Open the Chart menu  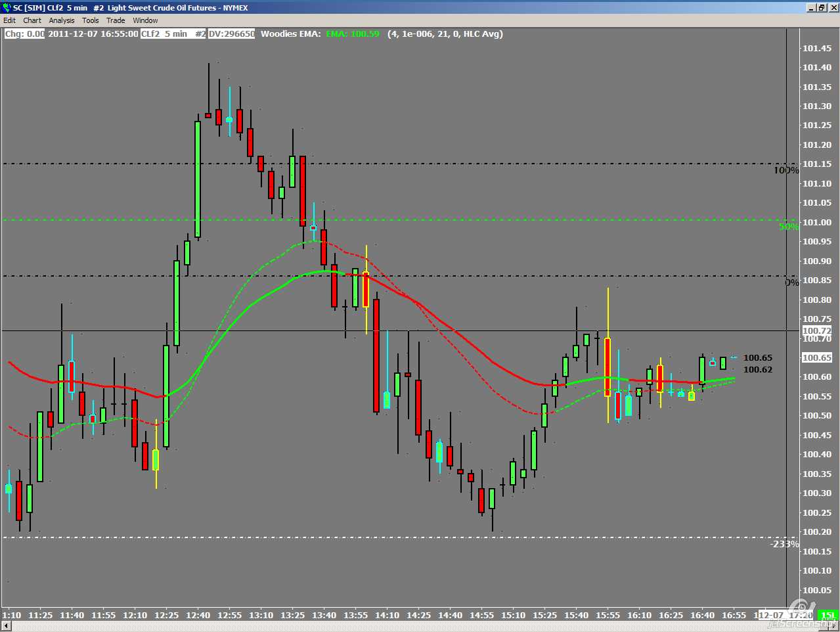click(32, 20)
